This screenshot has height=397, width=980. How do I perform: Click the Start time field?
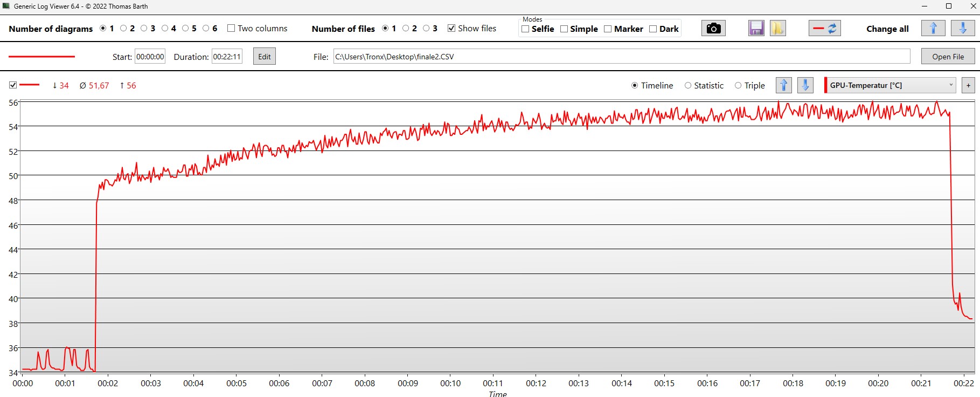pos(150,57)
